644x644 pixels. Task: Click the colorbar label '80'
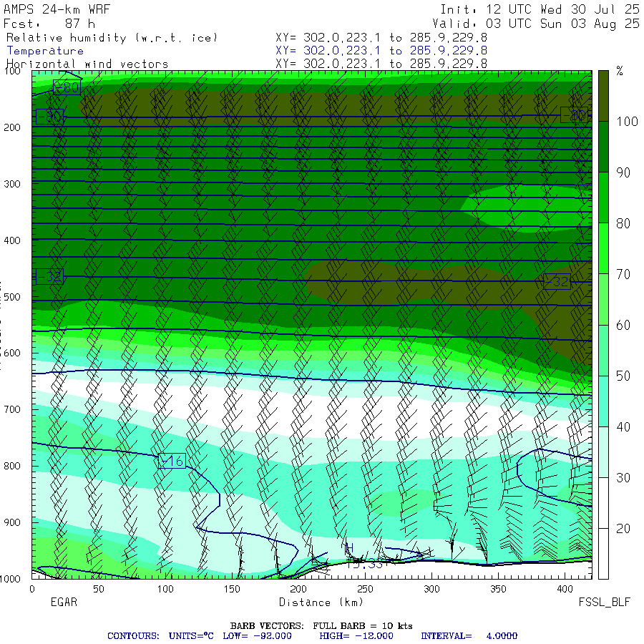pyautogui.click(x=623, y=223)
